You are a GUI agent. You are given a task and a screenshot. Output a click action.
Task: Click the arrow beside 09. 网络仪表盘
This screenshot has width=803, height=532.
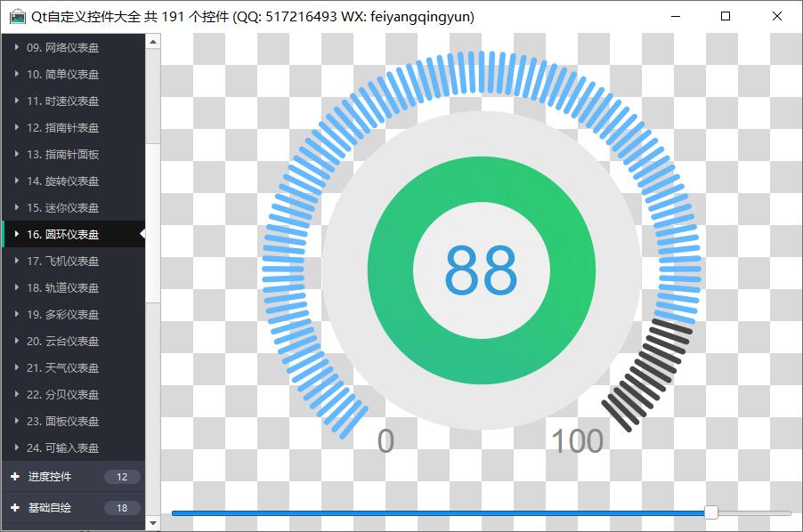(x=17, y=47)
